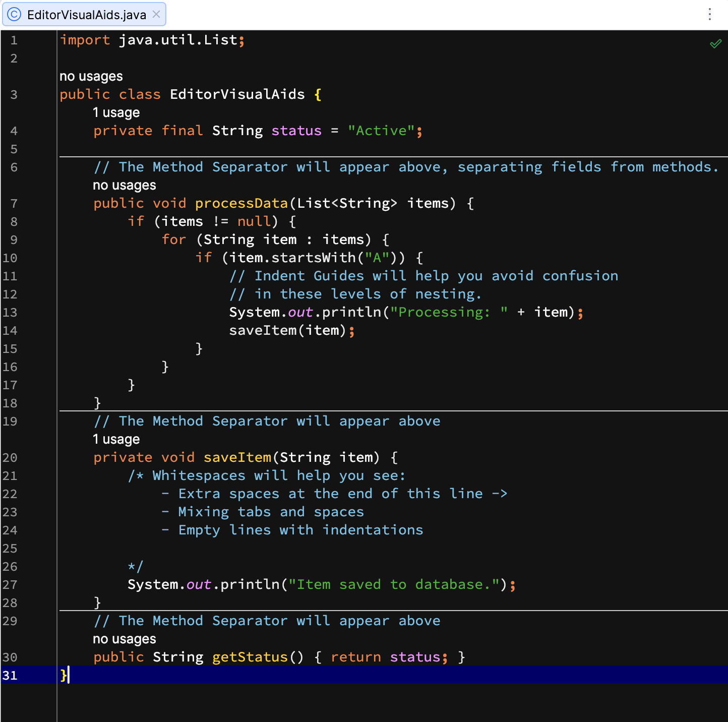Click the italic "out" on line 27
Viewport: 728px width, 722px height.
pos(199,584)
